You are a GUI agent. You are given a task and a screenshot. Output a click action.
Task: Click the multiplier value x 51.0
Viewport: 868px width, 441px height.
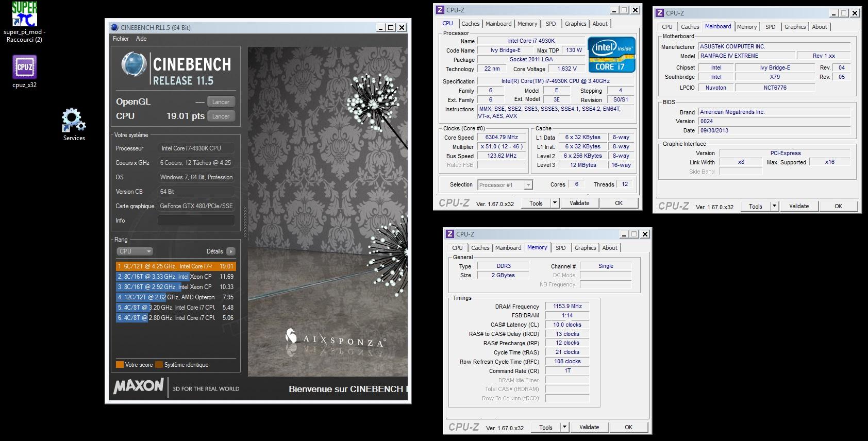[x=502, y=147]
